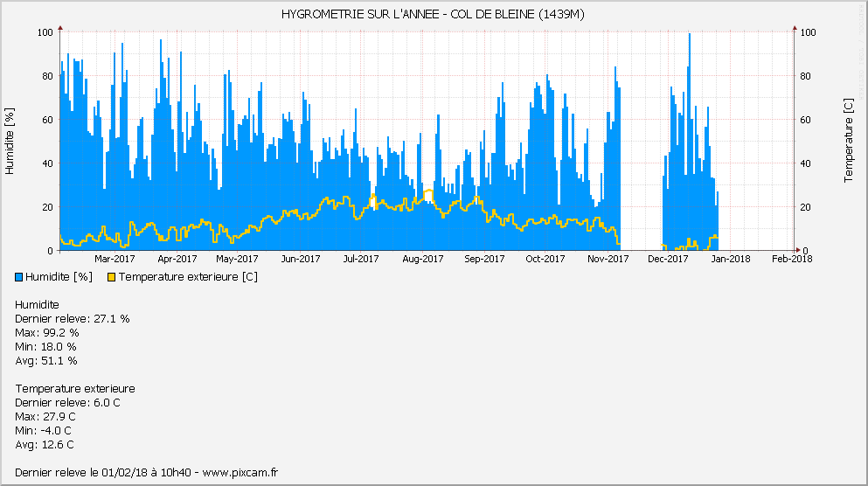Click the Feb-2018 x-axis label
868x486 pixels.
point(791,259)
